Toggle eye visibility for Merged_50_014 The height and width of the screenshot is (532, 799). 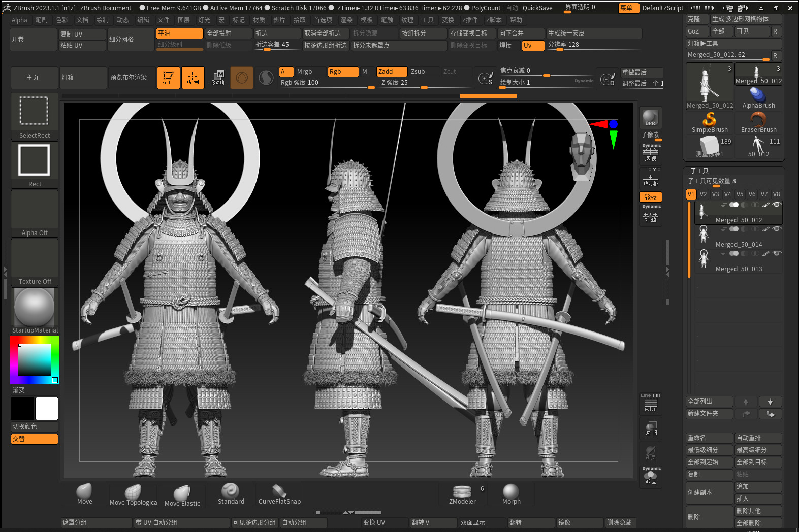coord(777,229)
